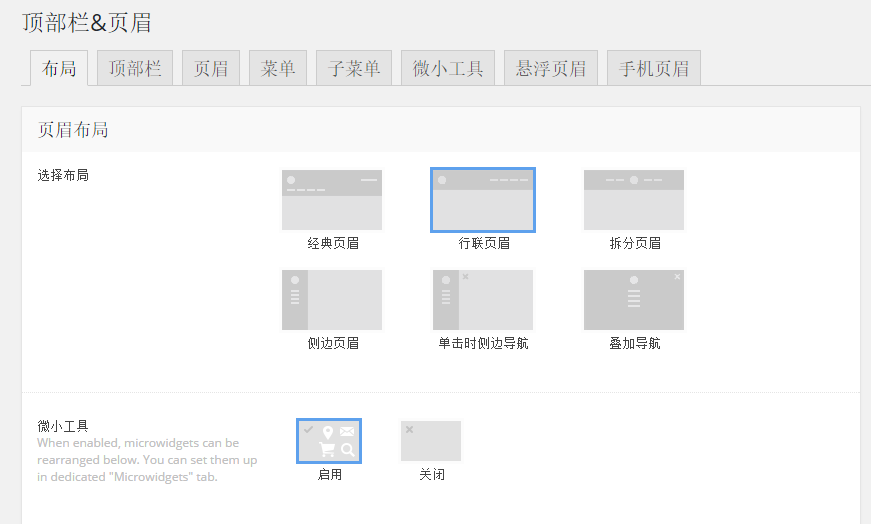Pick the 叠加导航 layout thumbnail
Viewport: 871px width, 524px height.
634,300
